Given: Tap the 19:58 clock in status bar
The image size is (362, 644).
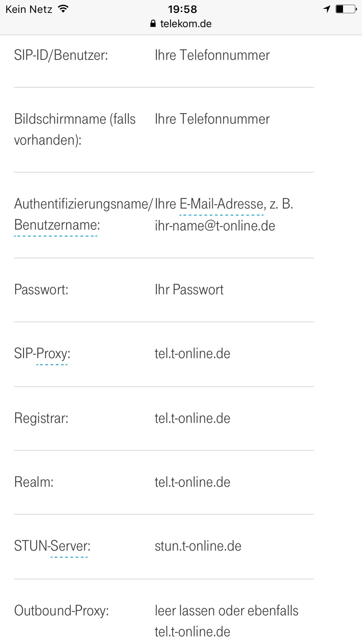Looking at the screenshot, I should click(182, 9).
